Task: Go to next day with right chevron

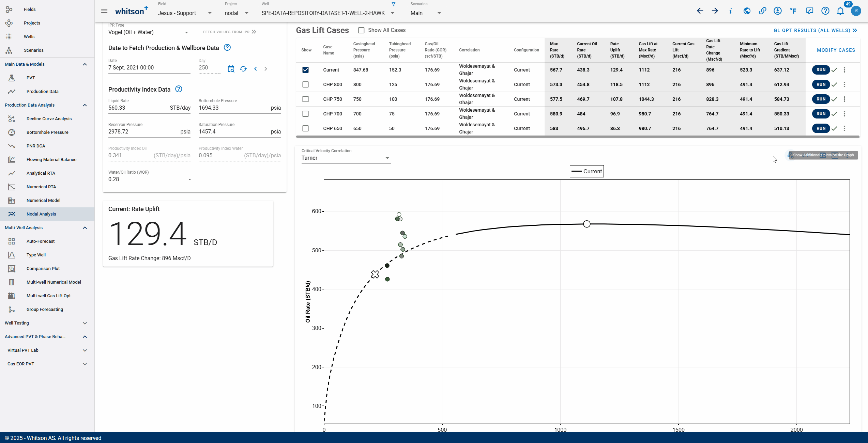Action: click(266, 69)
